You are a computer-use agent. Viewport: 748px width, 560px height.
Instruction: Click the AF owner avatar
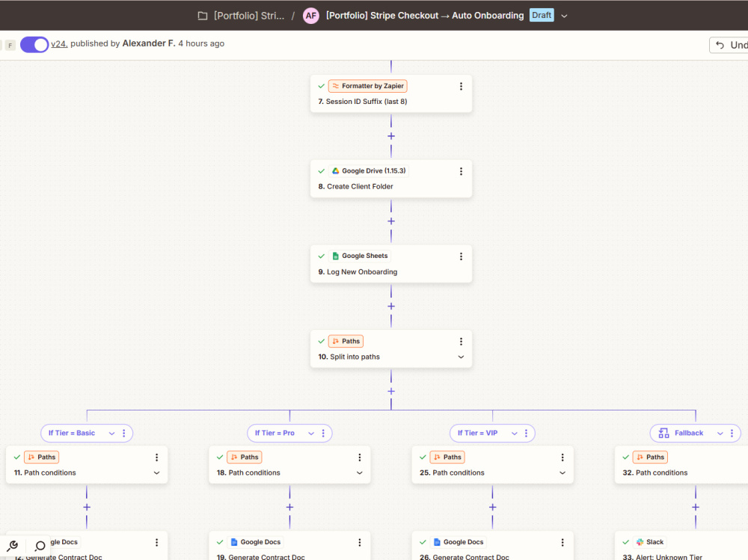click(x=311, y=16)
